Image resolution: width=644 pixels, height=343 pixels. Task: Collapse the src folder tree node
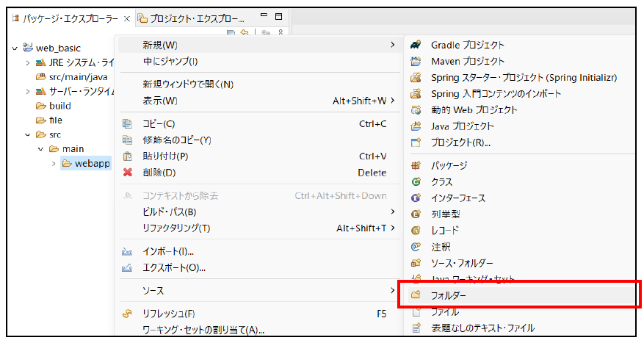tap(28, 135)
